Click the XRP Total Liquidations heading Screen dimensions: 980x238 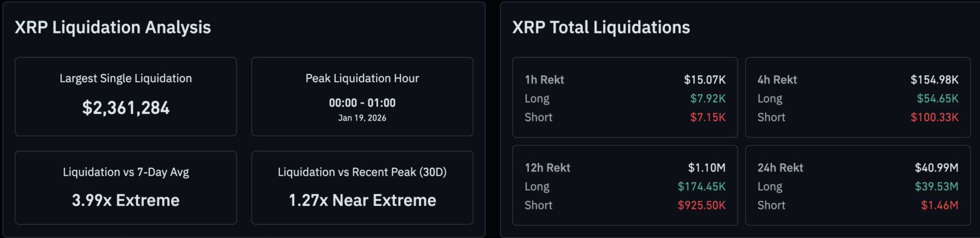coord(601,28)
